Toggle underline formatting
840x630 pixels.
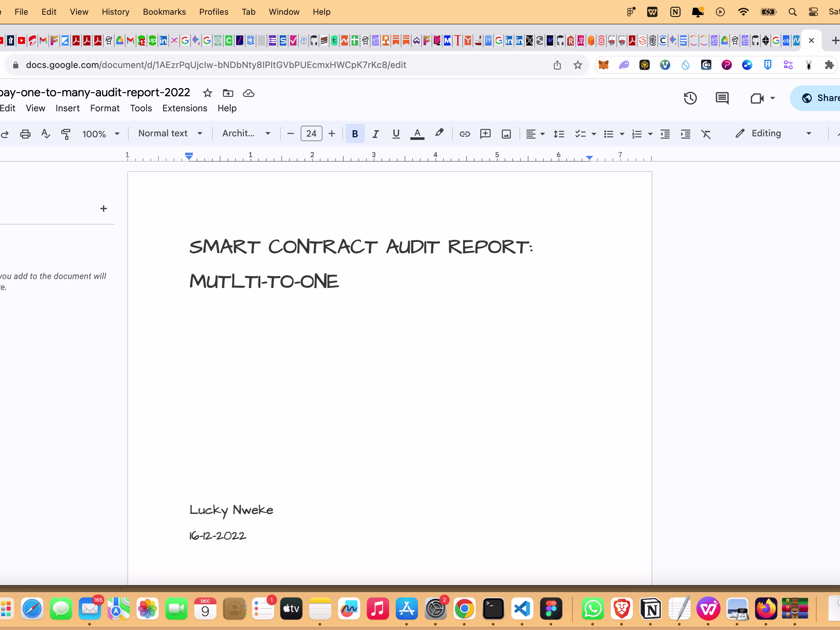click(x=396, y=134)
